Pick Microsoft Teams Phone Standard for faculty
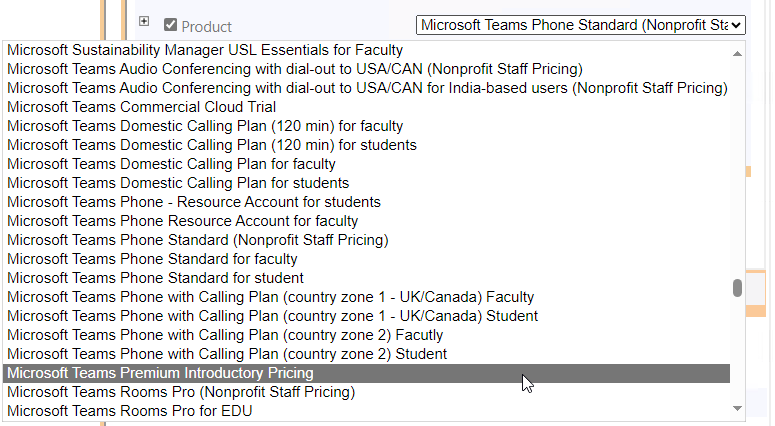The width and height of the screenshot is (775, 426). 366,259
